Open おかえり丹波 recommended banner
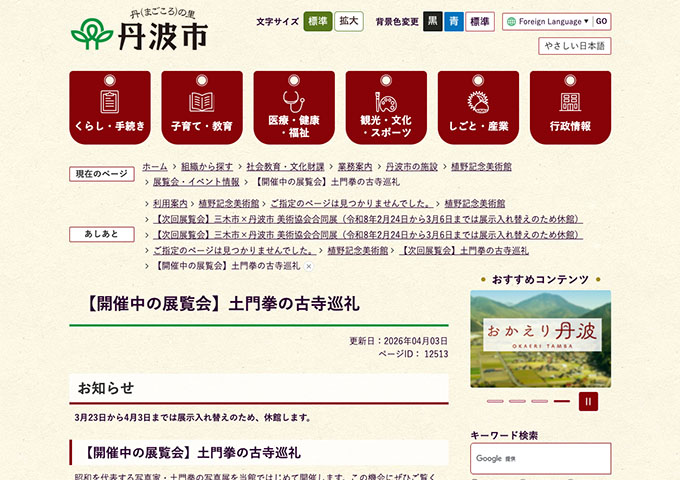 tap(540, 339)
